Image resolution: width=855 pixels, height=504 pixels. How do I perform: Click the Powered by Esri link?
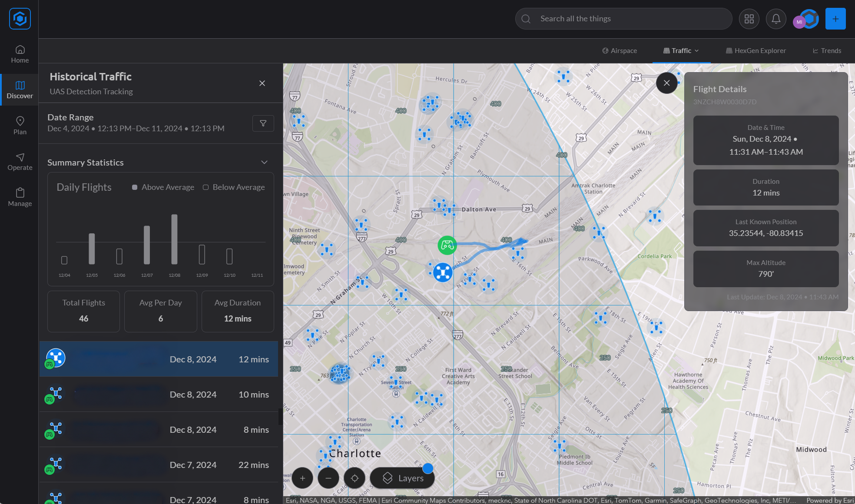pyautogui.click(x=830, y=501)
